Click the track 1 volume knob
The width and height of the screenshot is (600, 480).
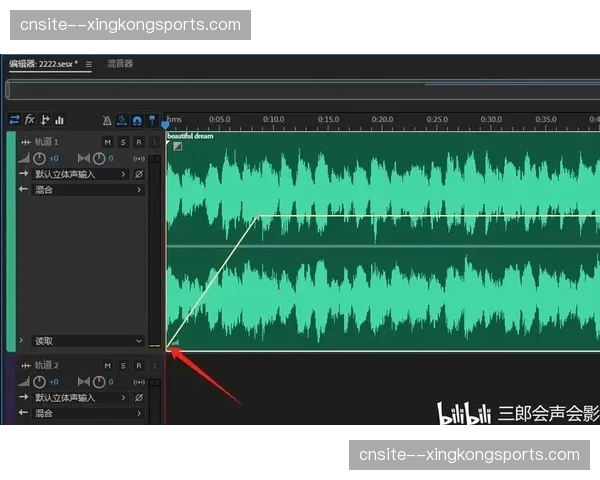[39, 158]
